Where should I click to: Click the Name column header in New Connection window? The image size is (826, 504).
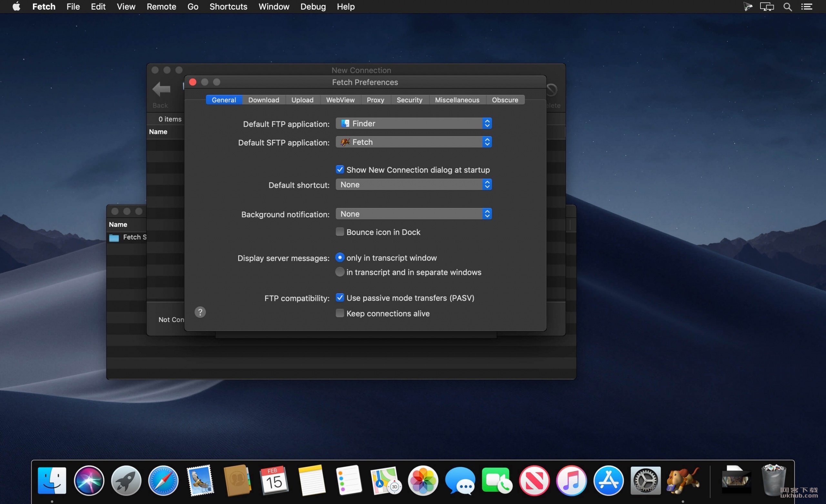click(x=158, y=132)
